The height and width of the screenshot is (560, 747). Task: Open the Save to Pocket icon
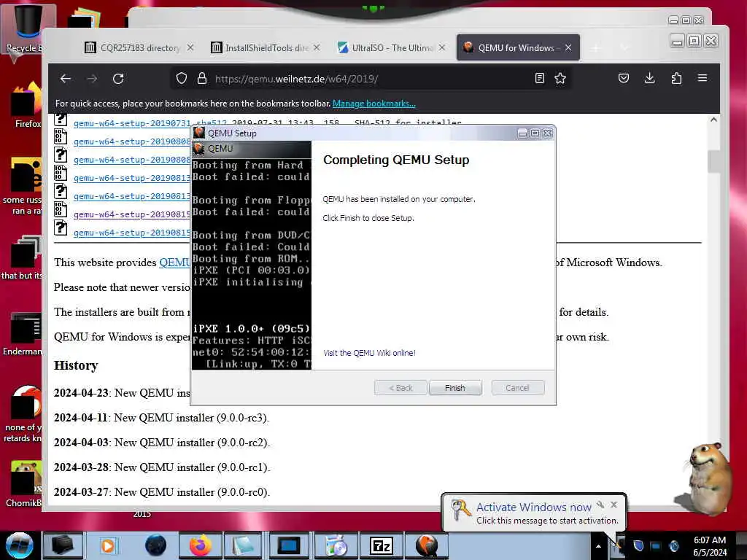coord(624,78)
